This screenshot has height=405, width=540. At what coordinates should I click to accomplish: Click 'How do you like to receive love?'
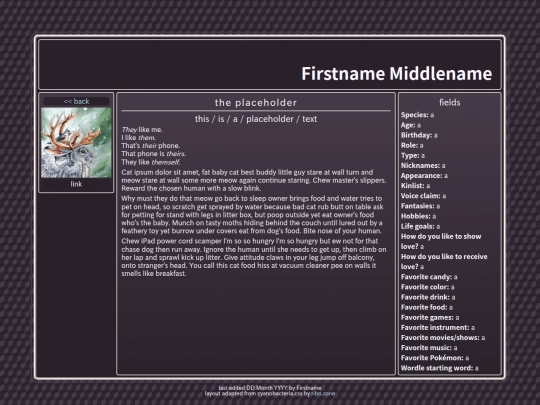pos(444,261)
